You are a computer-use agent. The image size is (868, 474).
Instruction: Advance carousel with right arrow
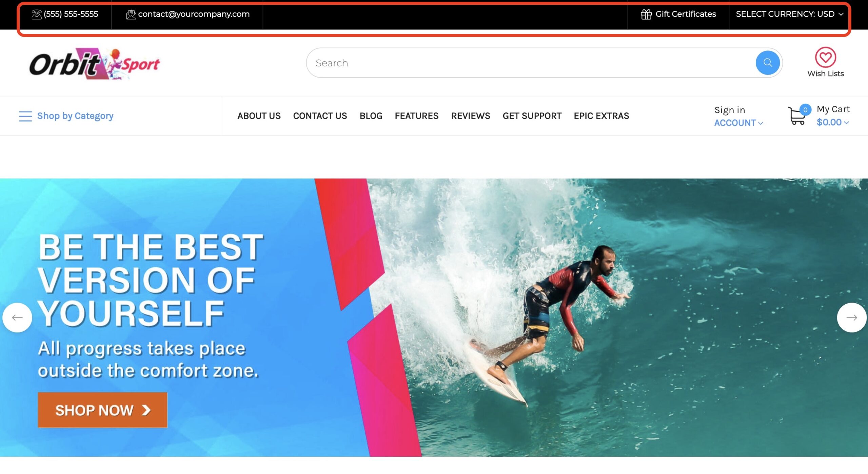click(852, 317)
